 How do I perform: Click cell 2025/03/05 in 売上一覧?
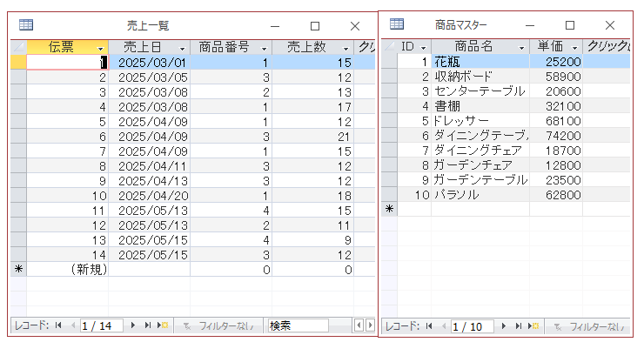click(150, 77)
